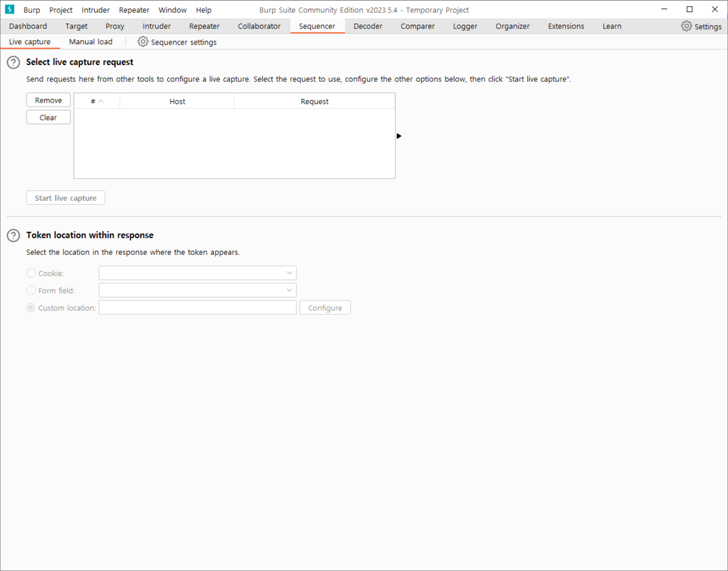This screenshot has height=571, width=728.
Task: Switch to the Target tab
Action: tap(76, 26)
